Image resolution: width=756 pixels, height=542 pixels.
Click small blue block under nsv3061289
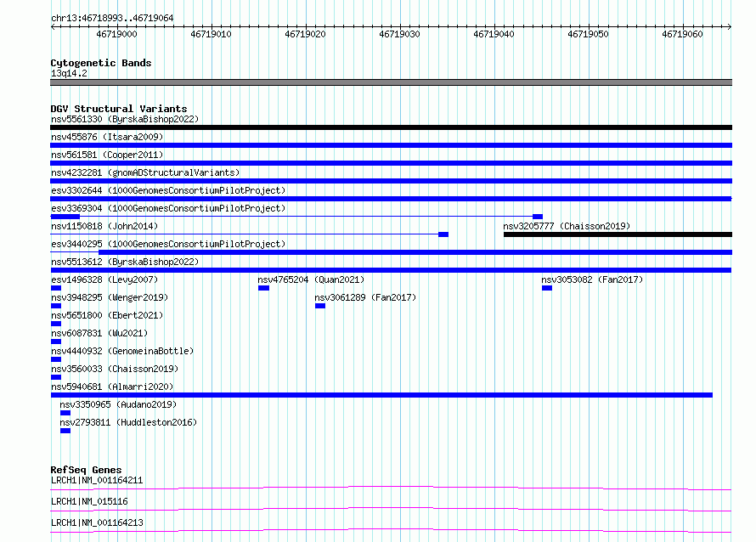(x=320, y=306)
